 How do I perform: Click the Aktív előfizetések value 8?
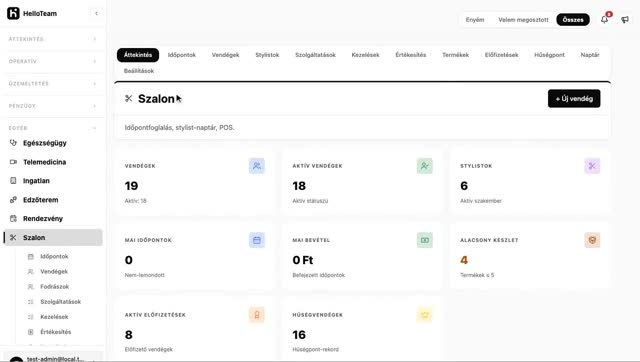click(129, 335)
